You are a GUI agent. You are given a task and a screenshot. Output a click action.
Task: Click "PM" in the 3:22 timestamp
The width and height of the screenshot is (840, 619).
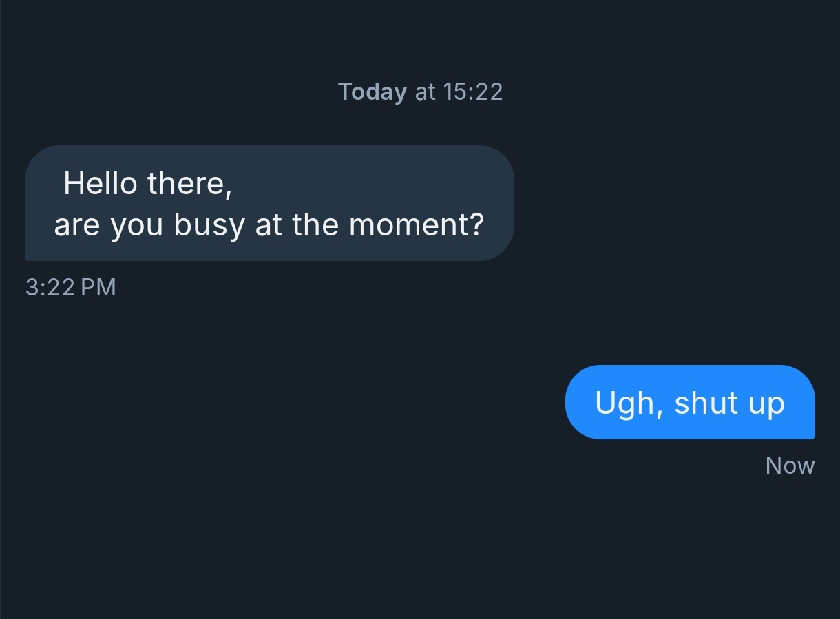click(x=98, y=287)
